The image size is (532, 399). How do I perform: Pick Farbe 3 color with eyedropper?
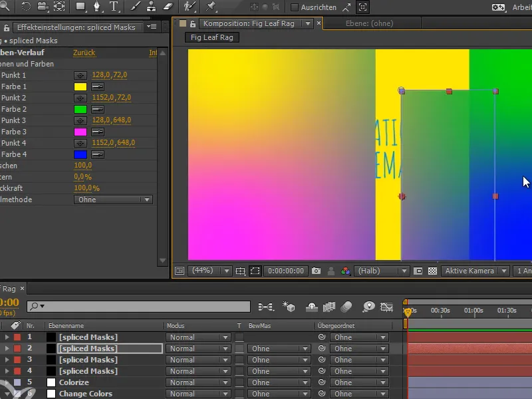tap(97, 132)
